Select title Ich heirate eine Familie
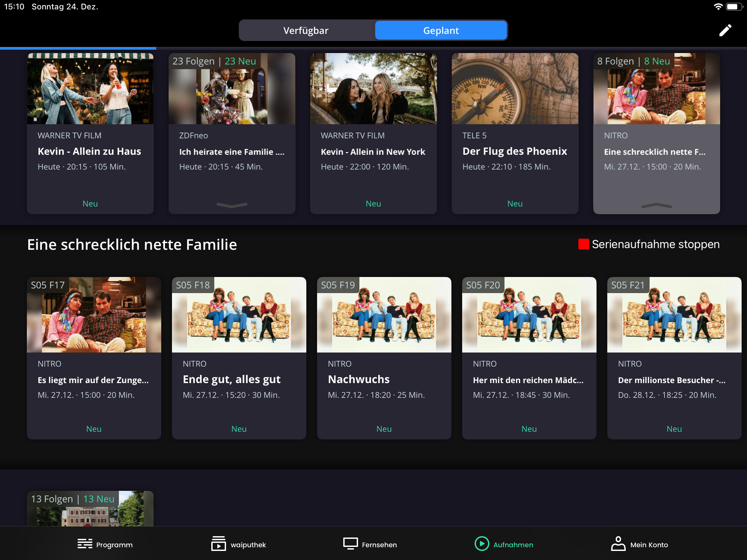 (x=232, y=152)
